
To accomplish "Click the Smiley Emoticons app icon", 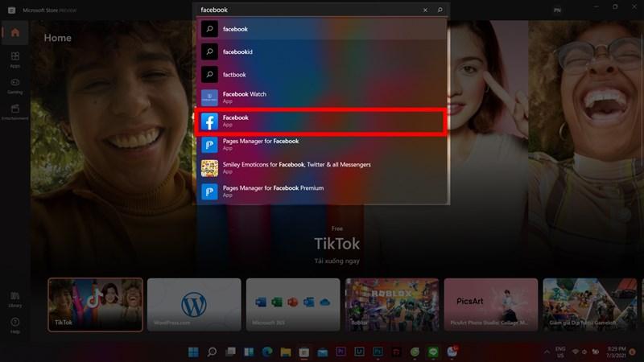I will tap(209, 168).
